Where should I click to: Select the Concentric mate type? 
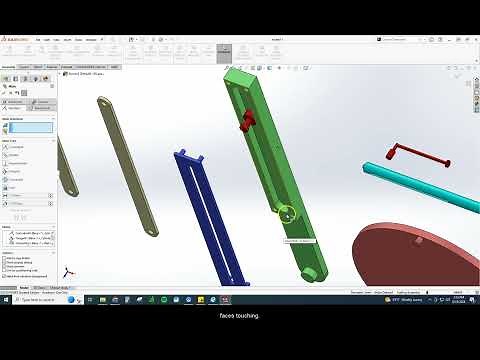(x=13, y=180)
